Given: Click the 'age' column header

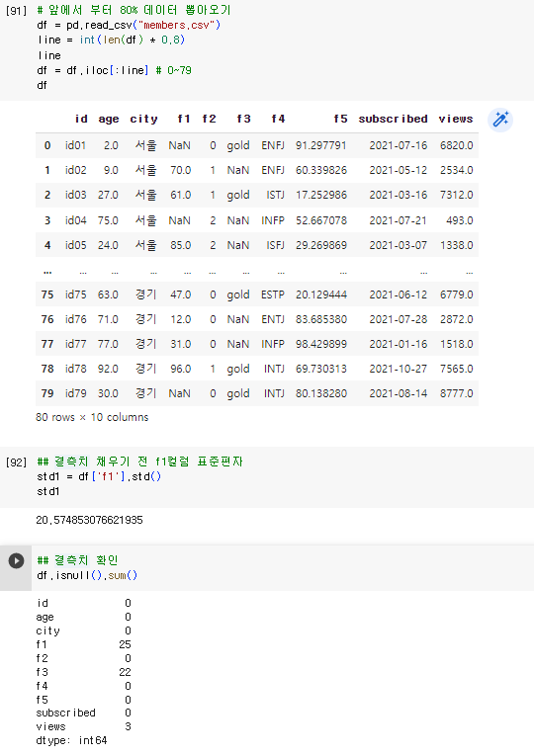Looking at the screenshot, I should pos(109,120).
